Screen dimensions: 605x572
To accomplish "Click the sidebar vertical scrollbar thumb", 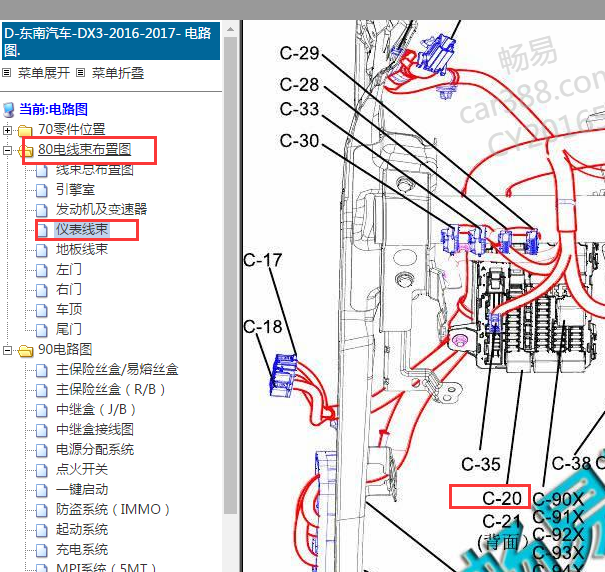I will click(x=230, y=275).
